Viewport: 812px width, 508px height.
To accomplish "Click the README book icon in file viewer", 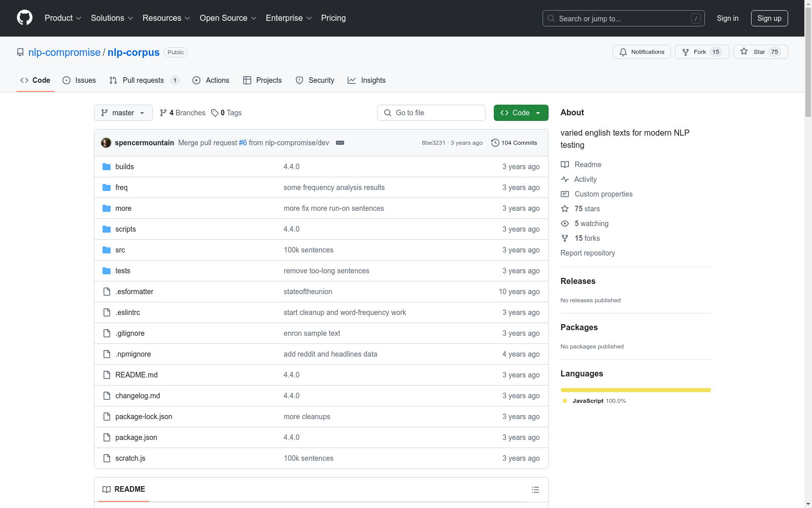I will pos(107,489).
